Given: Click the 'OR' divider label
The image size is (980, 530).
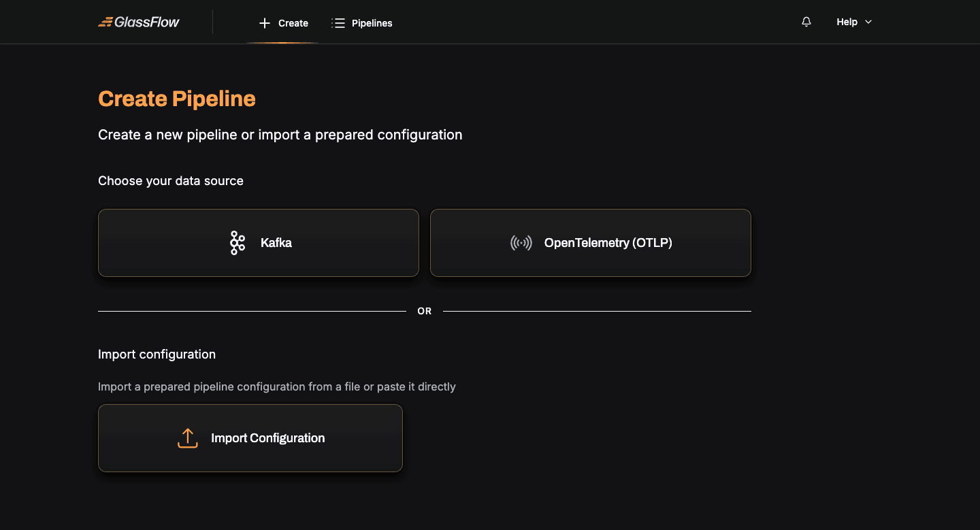Looking at the screenshot, I should tap(425, 311).
